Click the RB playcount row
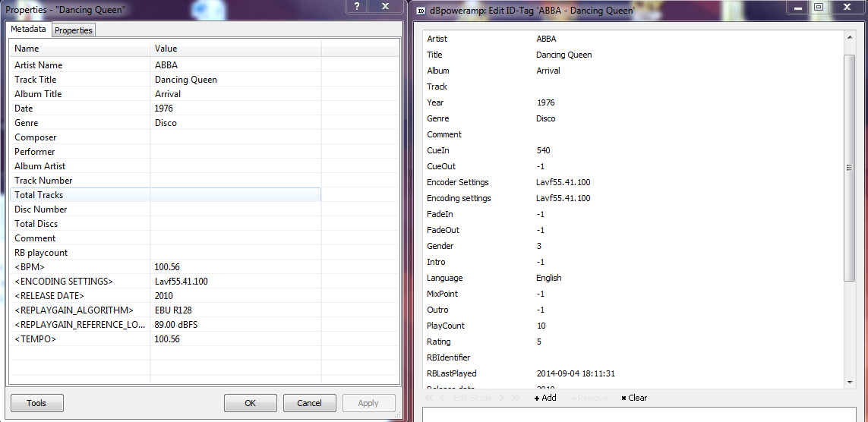The height and width of the screenshot is (422, 868). click(166, 252)
